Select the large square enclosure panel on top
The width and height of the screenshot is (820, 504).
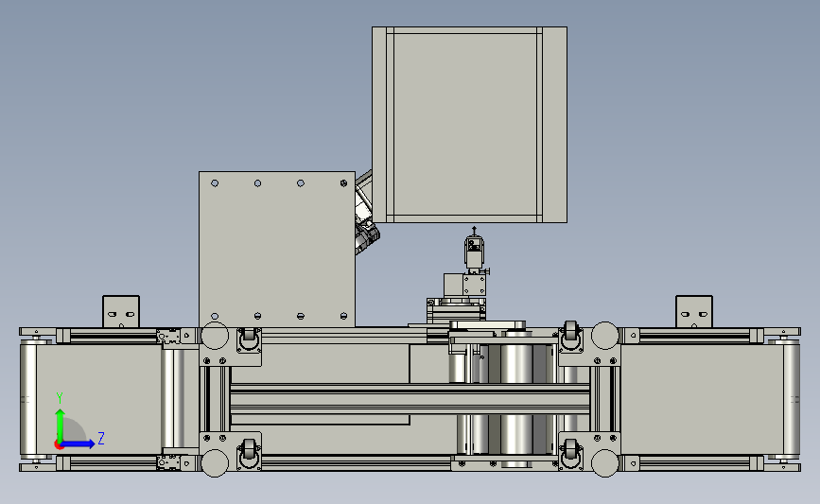pyautogui.click(x=470, y=125)
